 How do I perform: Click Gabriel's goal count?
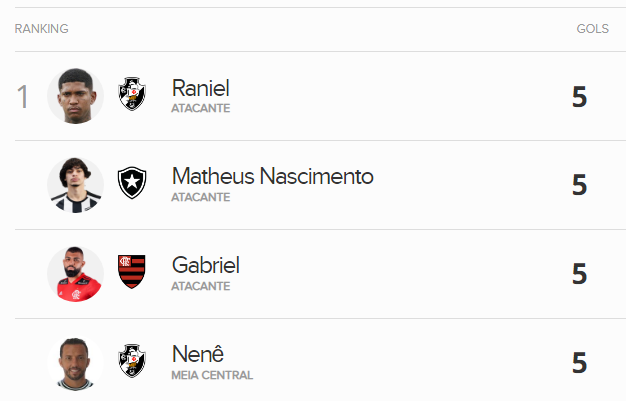pyautogui.click(x=579, y=274)
